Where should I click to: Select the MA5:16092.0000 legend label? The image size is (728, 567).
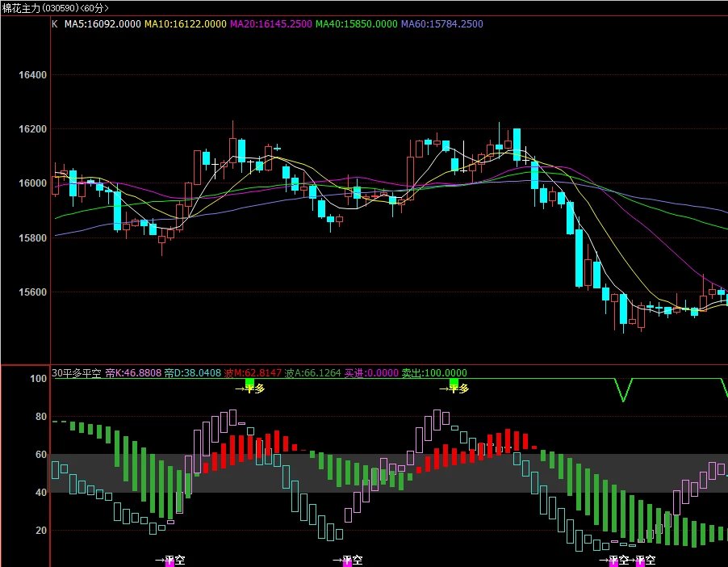click(x=103, y=24)
